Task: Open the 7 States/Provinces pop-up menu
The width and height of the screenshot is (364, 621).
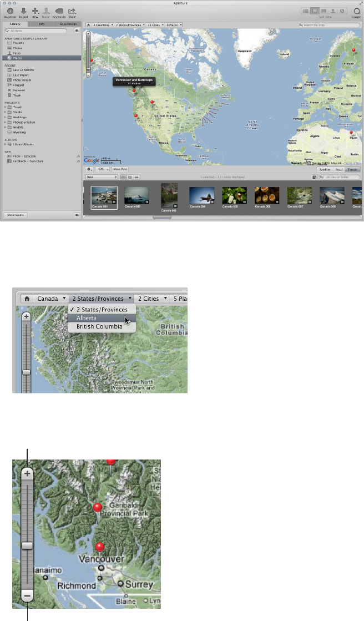Action: [130, 25]
